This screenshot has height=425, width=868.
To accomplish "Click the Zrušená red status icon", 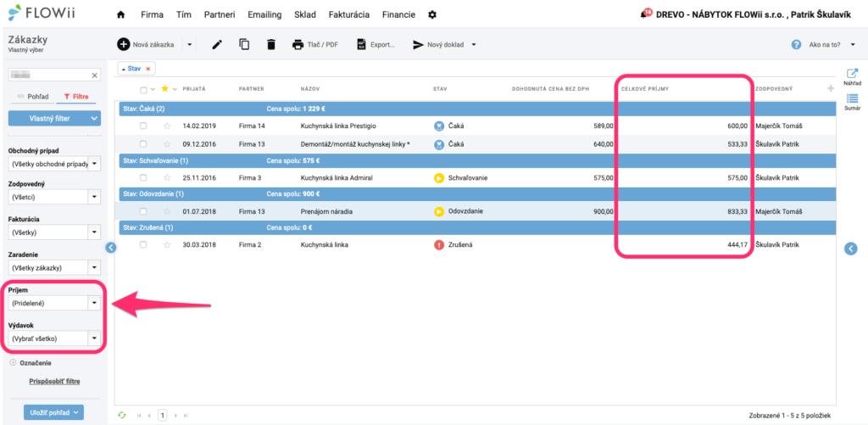I will 439,244.
